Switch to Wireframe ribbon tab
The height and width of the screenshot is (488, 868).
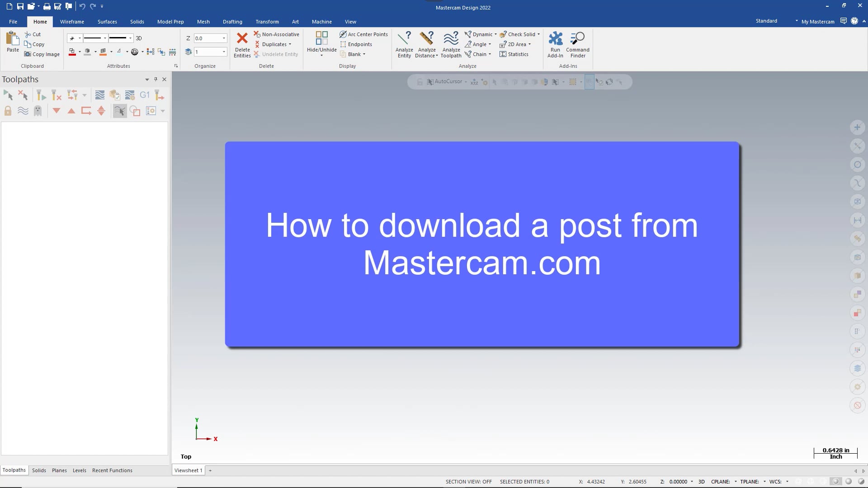point(72,22)
